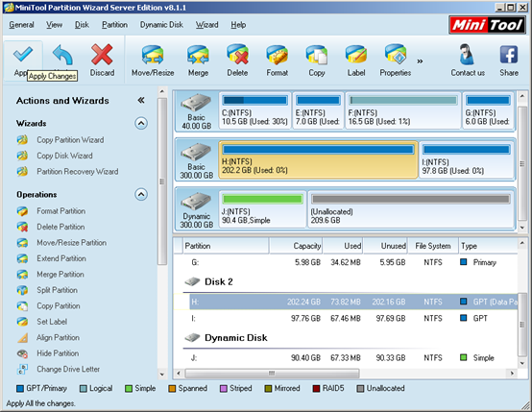Click the Label toolbar icon
The height and width of the screenshot is (412, 532).
(x=356, y=55)
